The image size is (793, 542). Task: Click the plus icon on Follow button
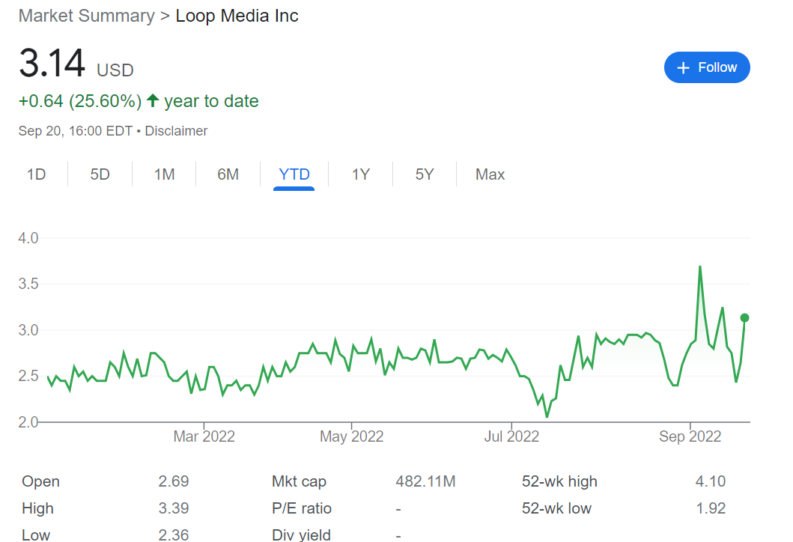(x=683, y=68)
